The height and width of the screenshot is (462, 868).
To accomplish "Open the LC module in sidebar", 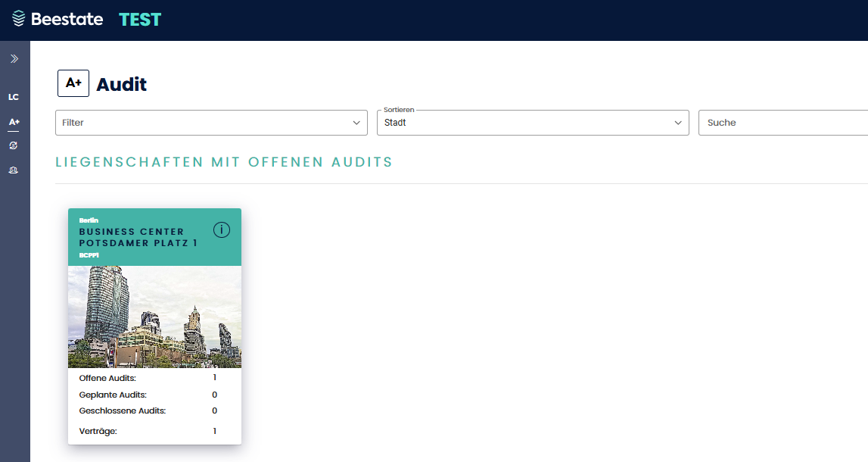I will pos(14,97).
